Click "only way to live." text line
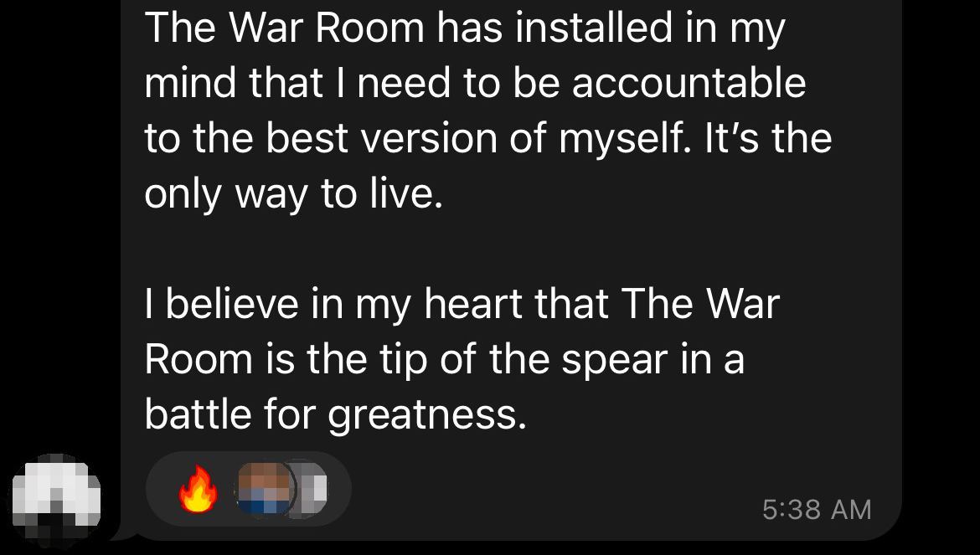The image size is (980, 555). click(x=294, y=195)
